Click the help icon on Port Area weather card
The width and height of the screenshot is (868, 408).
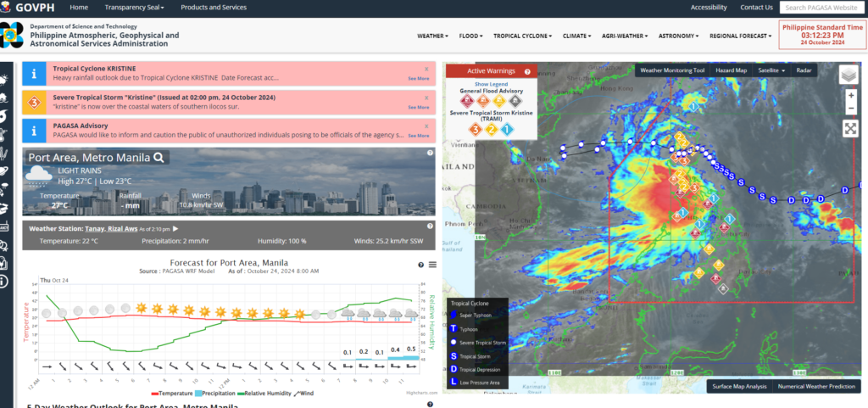click(x=430, y=153)
